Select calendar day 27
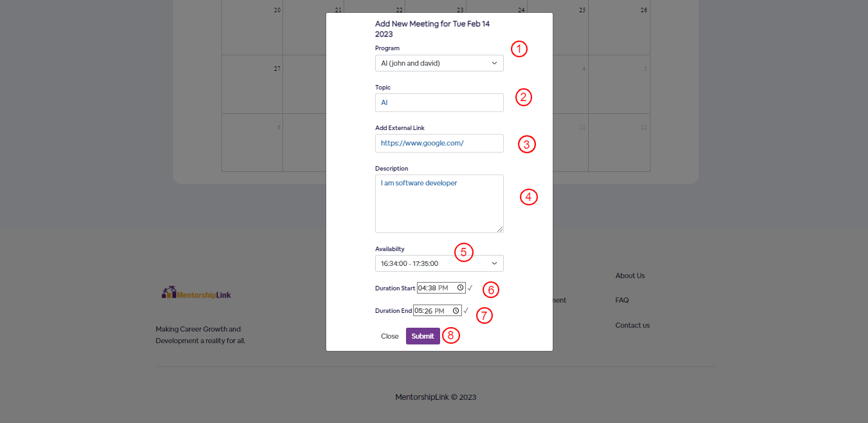Viewport: 868px width, 423px height. click(x=252, y=84)
